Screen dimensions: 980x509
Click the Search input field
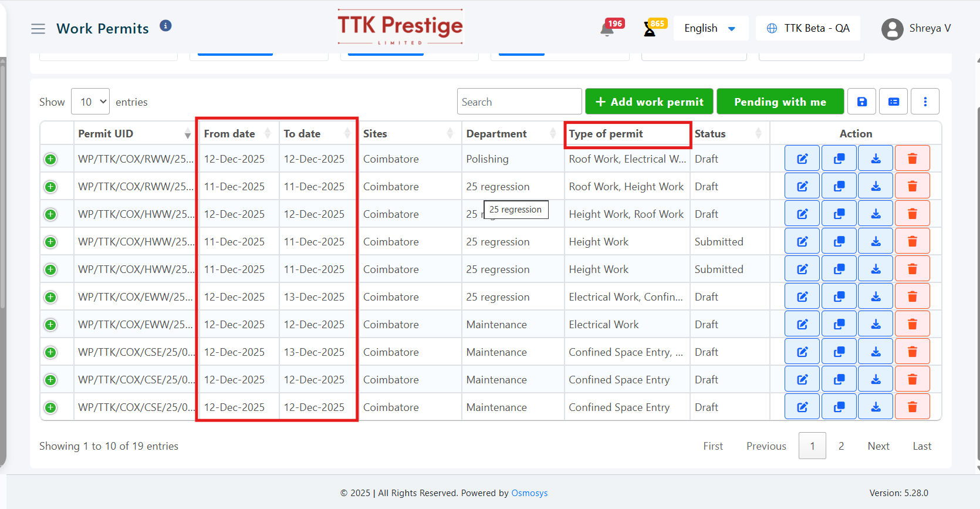coord(519,102)
